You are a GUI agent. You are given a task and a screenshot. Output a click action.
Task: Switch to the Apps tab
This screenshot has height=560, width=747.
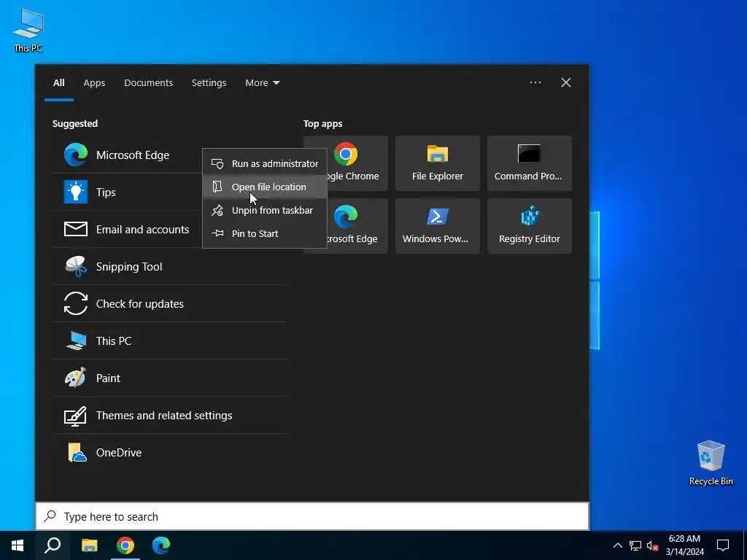pos(94,83)
